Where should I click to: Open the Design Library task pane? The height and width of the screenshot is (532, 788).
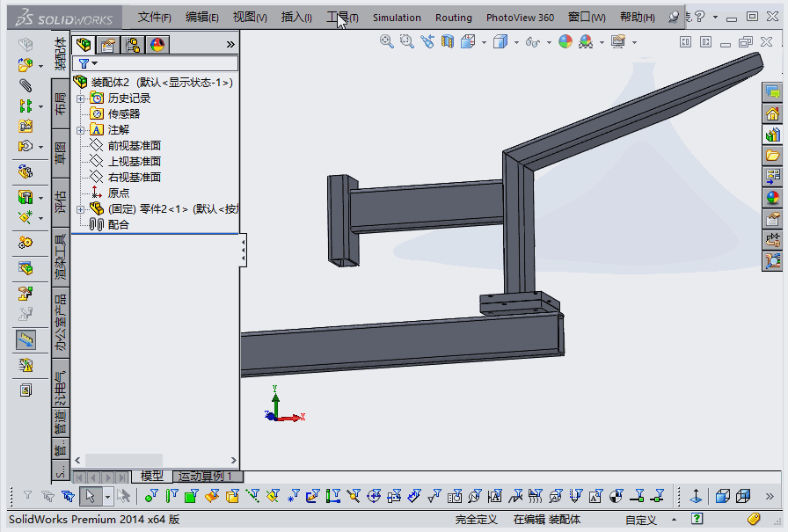tap(772, 135)
